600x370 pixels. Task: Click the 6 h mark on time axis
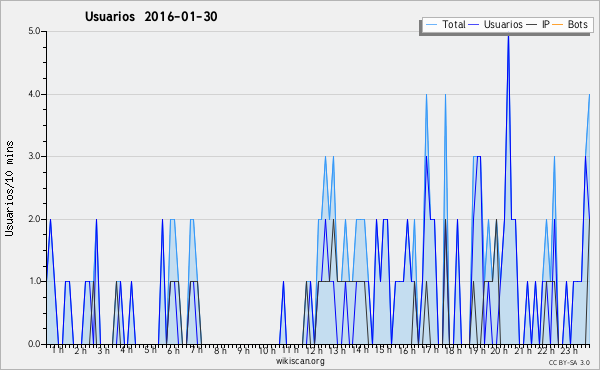click(173, 350)
